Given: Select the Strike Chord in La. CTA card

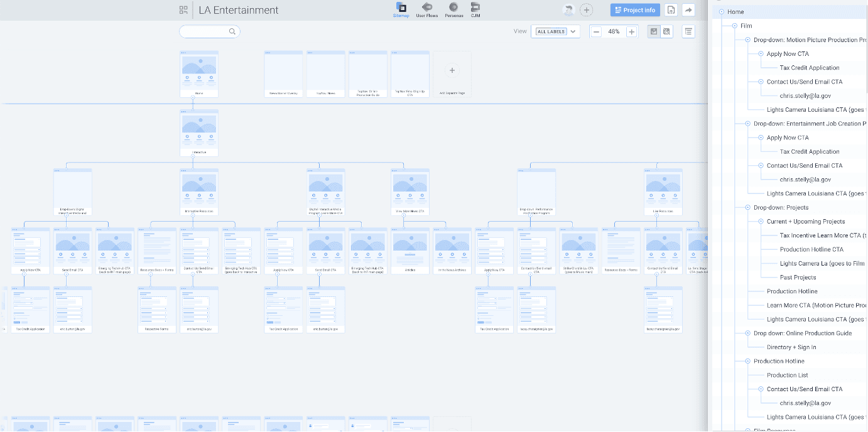Looking at the screenshot, I should (x=578, y=251).
